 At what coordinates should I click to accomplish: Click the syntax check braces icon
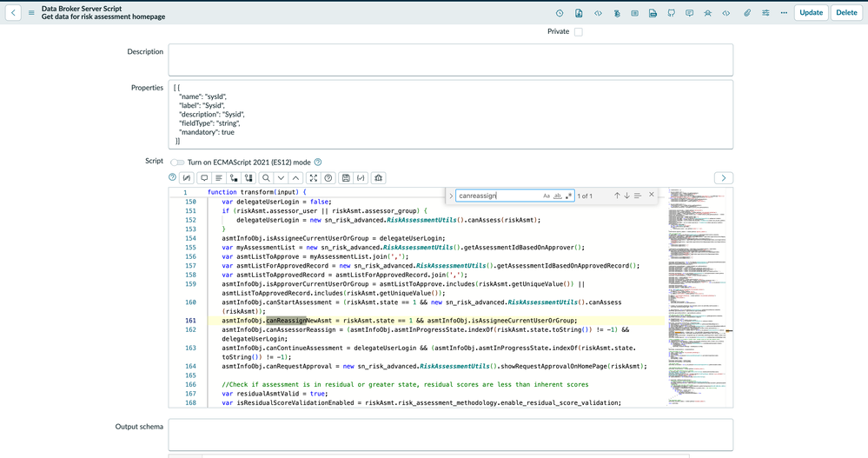pos(361,178)
